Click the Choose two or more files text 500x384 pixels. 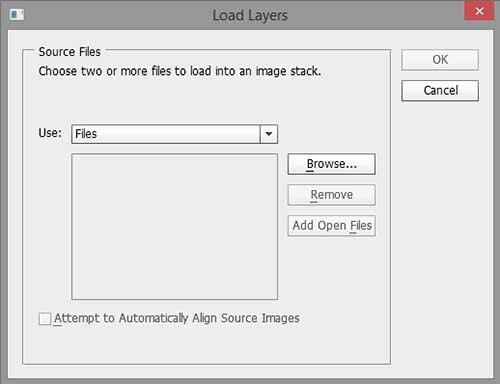180,71
